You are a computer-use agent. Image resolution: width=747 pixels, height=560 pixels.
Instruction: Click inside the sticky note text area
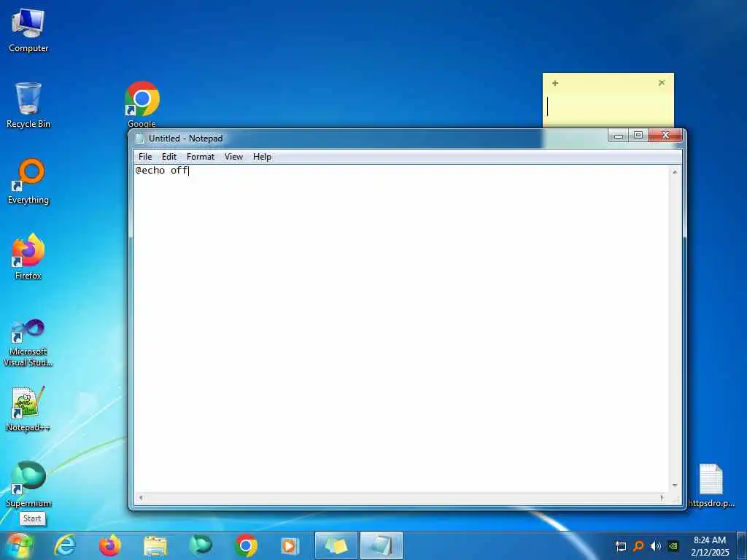[x=608, y=111]
